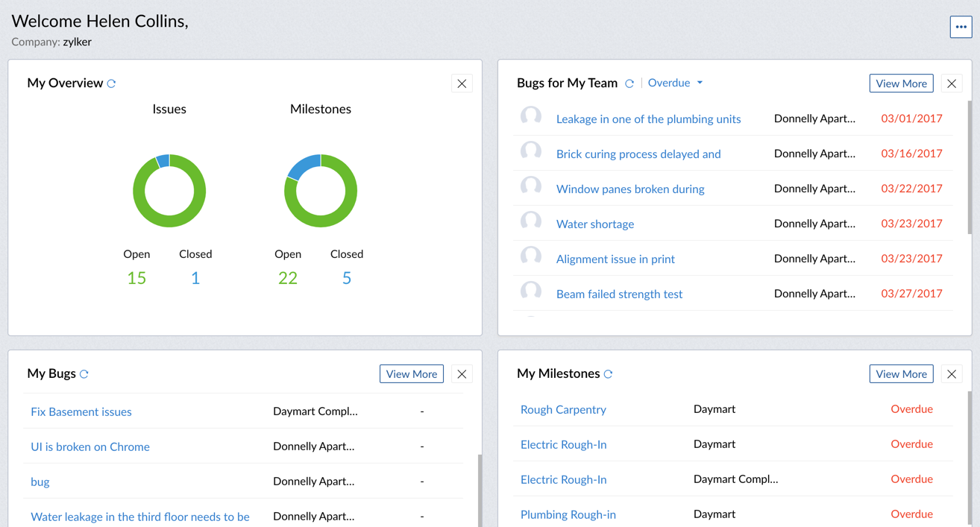Open the Water shortage bug
Screen dimensions: 980x527
click(x=595, y=224)
